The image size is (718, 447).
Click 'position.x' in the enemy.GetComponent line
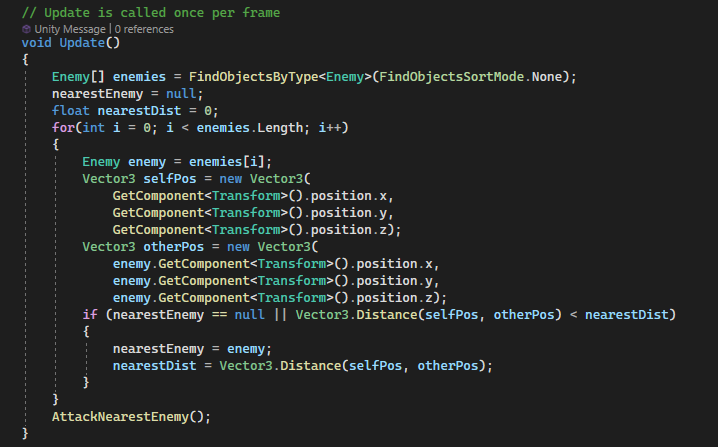395,264
